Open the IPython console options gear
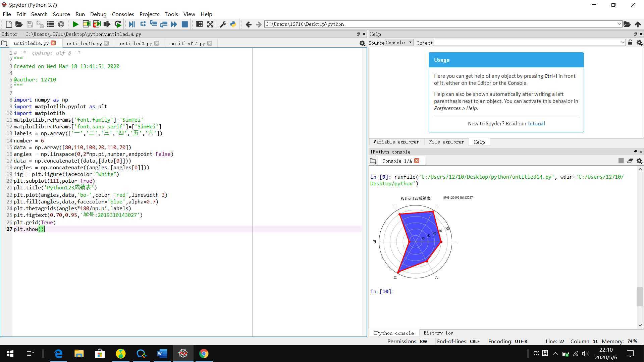The image size is (644, 362). pos(639,161)
